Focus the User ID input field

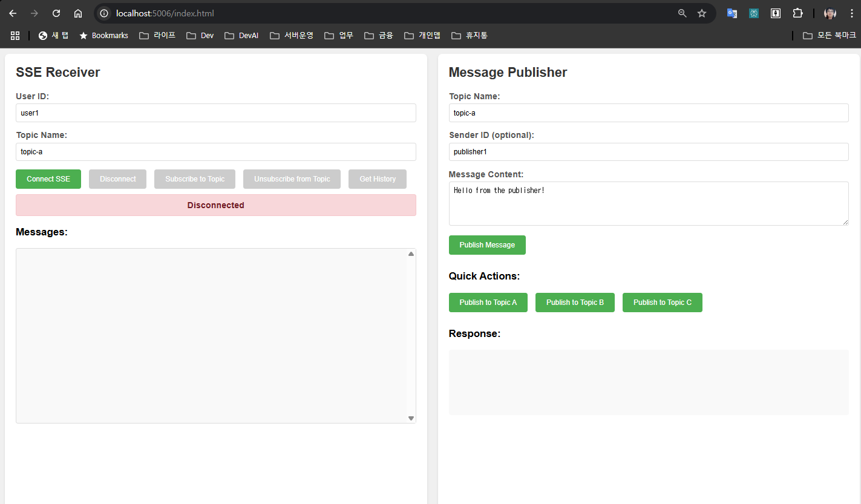[215, 113]
